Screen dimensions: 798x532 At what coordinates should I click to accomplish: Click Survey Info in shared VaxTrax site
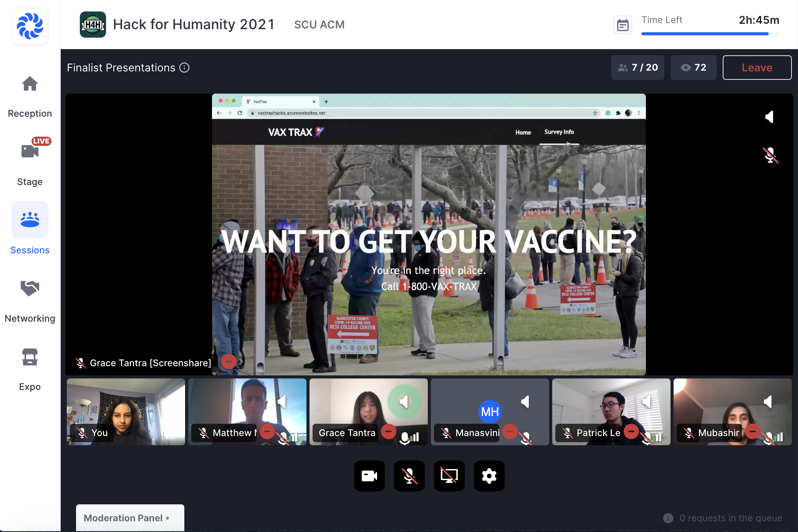coord(559,132)
